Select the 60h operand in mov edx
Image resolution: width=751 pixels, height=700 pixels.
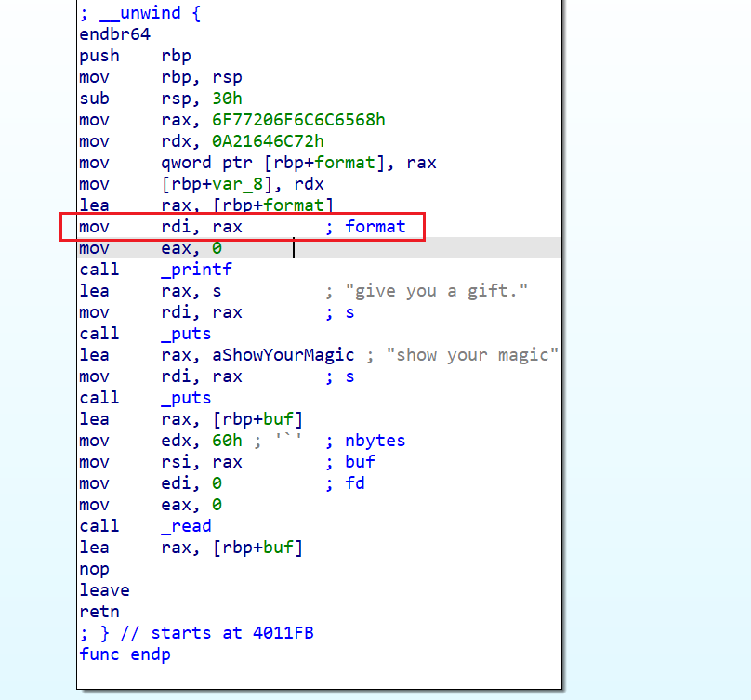click(x=233, y=441)
